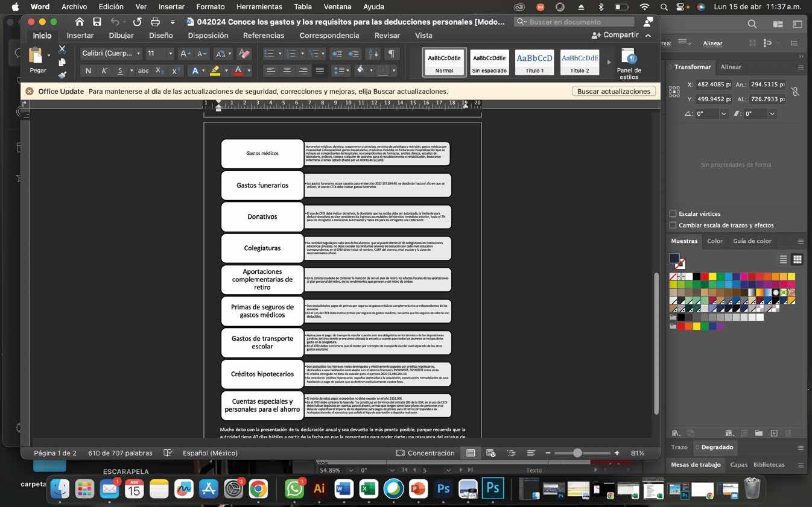Toggle italic formatting (K)
The image size is (812, 507).
click(x=104, y=71)
